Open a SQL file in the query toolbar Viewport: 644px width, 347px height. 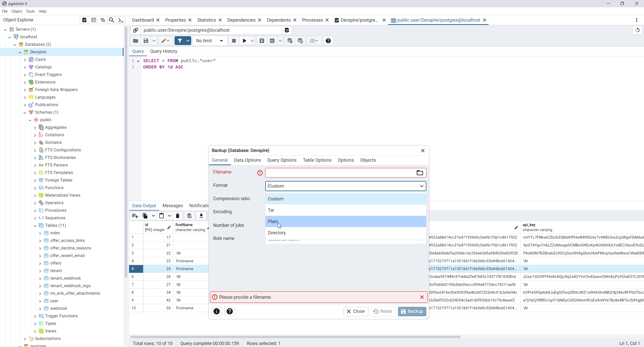135,41
